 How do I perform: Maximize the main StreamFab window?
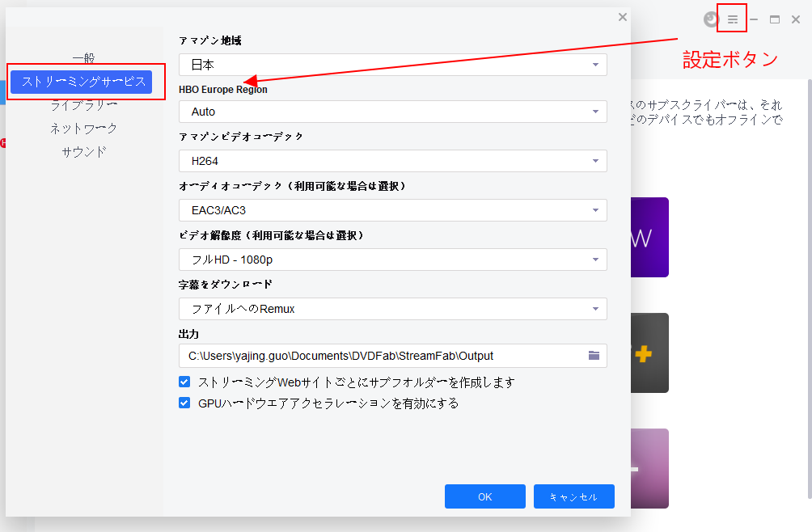[x=775, y=19]
